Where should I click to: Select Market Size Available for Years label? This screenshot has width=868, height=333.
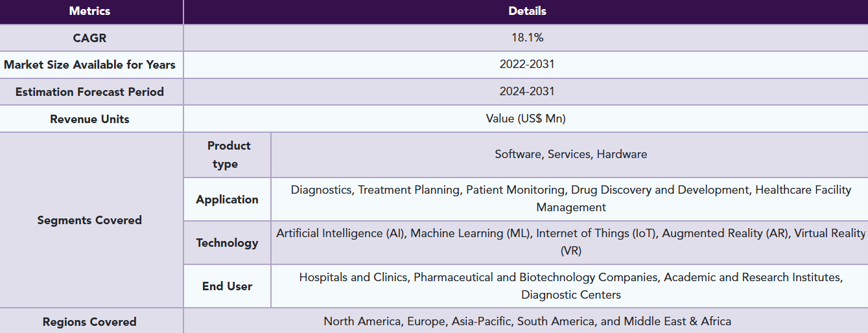click(89, 65)
